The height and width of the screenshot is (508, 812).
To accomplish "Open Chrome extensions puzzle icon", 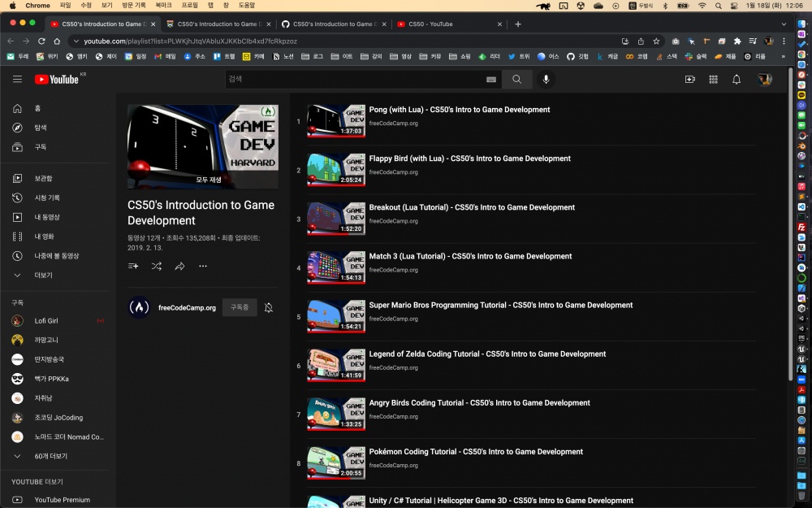I will [x=737, y=41].
